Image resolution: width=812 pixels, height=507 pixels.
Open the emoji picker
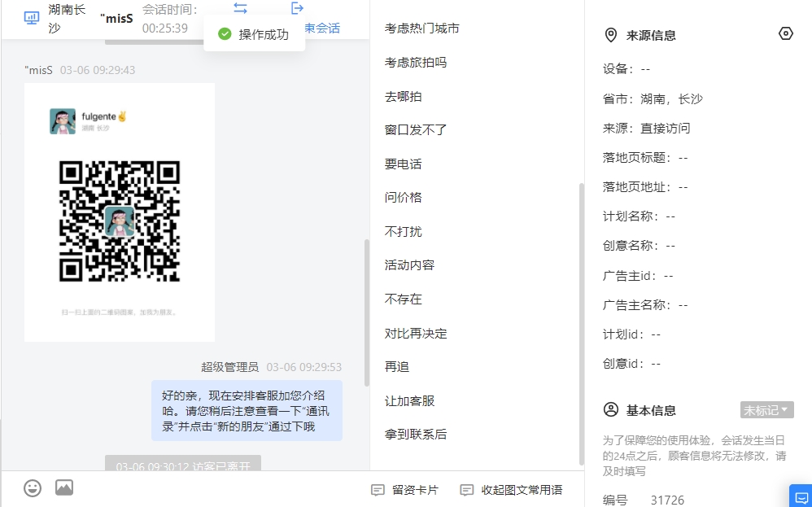(33, 487)
